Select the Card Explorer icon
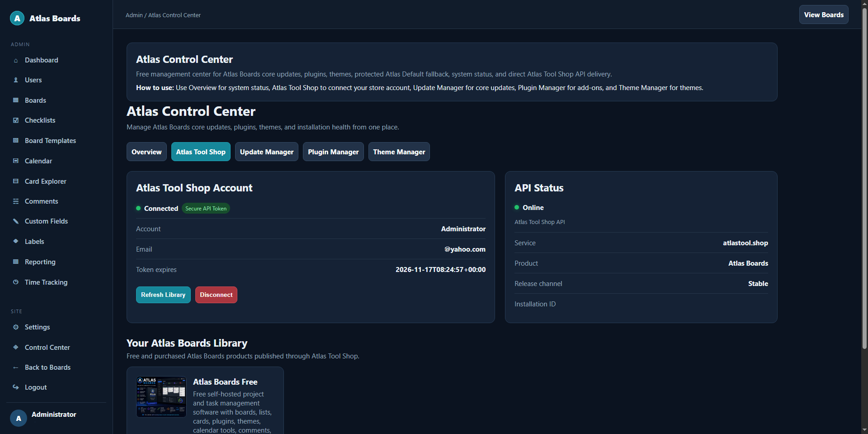This screenshot has height=434, width=868. (16, 181)
